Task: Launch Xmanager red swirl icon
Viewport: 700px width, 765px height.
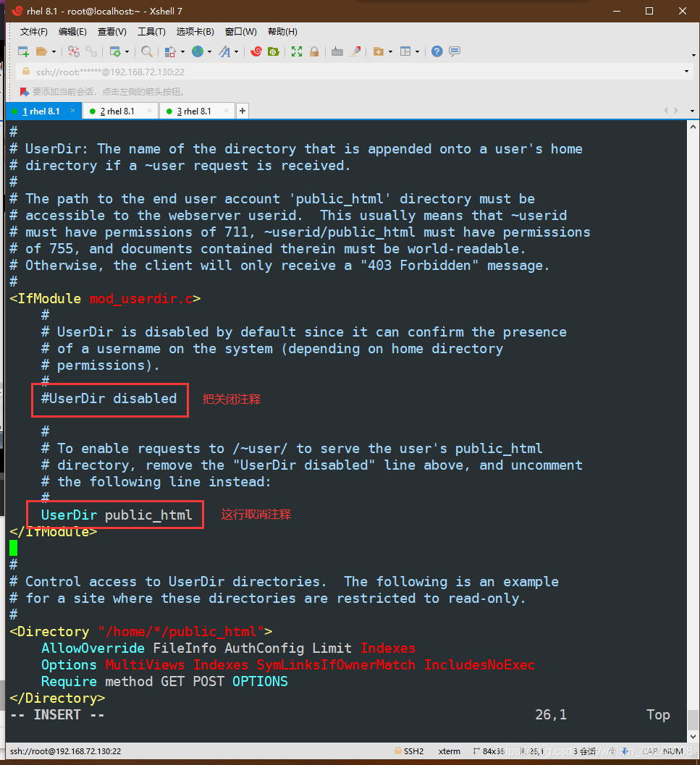Action: 256,51
